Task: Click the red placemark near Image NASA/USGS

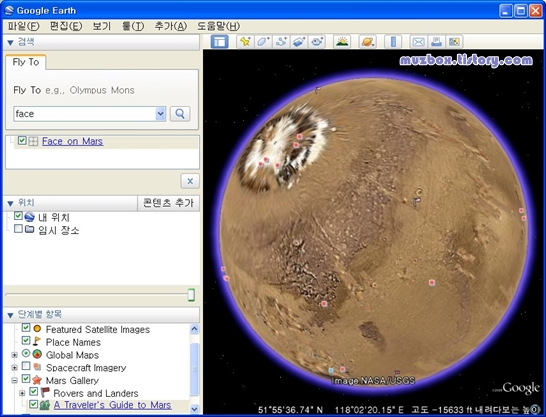Action: [x=343, y=369]
